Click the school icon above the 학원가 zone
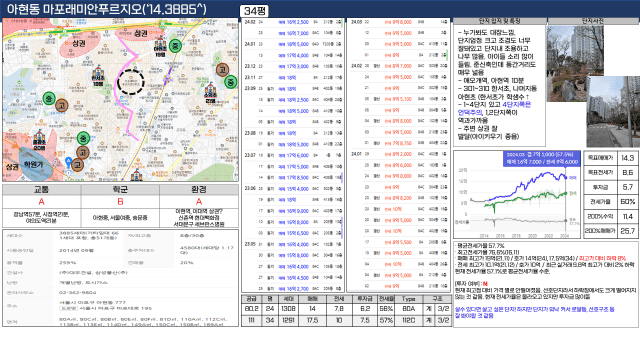This screenshot has width=640, height=360. [39, 140]
